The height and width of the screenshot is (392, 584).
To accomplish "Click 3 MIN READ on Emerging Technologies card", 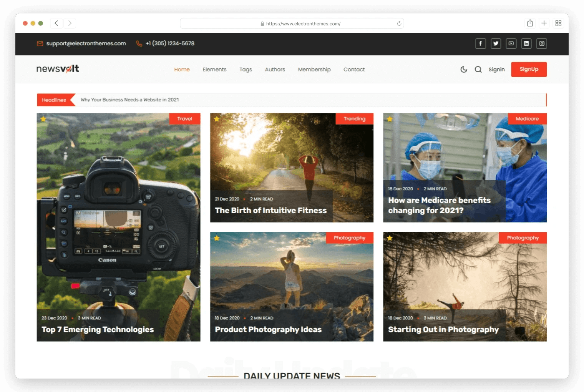I will tap(90, 318).
